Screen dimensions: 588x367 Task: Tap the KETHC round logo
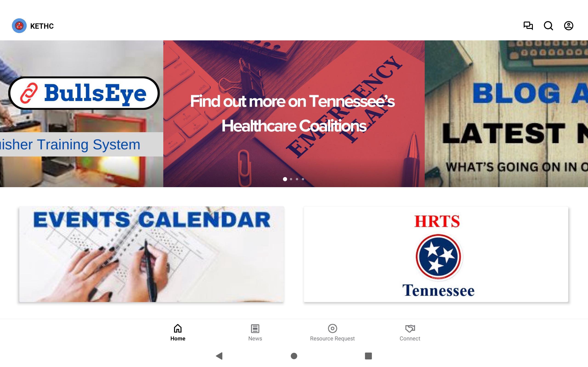click(x=19, y=26)
